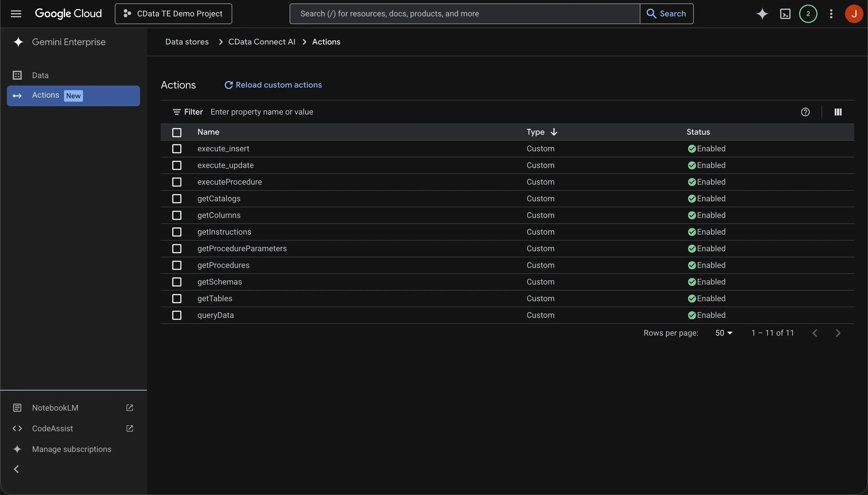Screen dimensions: 868x495
Task: Select getProcedureParameters checkbox
Action: coord(177,249)
